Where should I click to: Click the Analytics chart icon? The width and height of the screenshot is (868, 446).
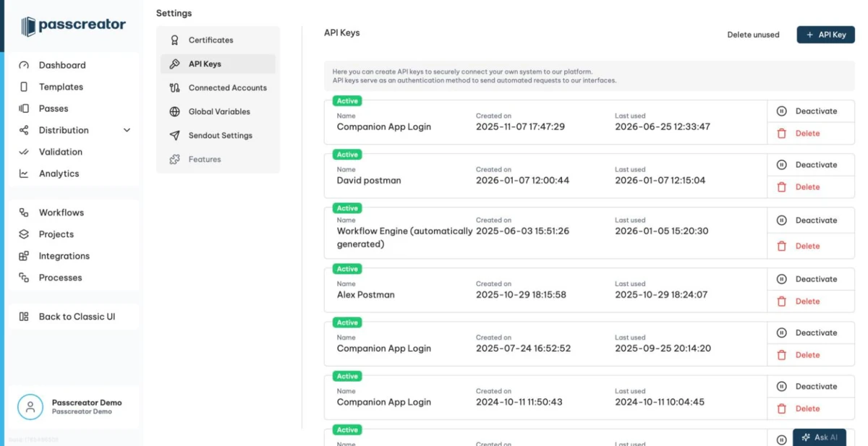pos(24,173)
